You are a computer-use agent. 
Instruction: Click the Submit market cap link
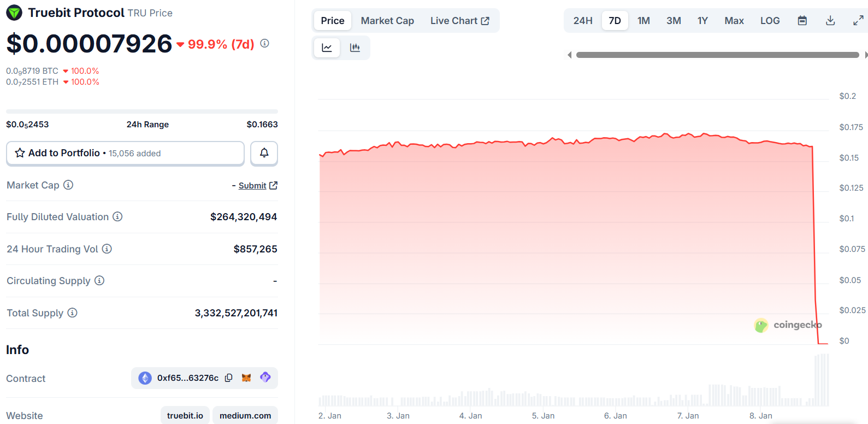[x=258, y=186]
